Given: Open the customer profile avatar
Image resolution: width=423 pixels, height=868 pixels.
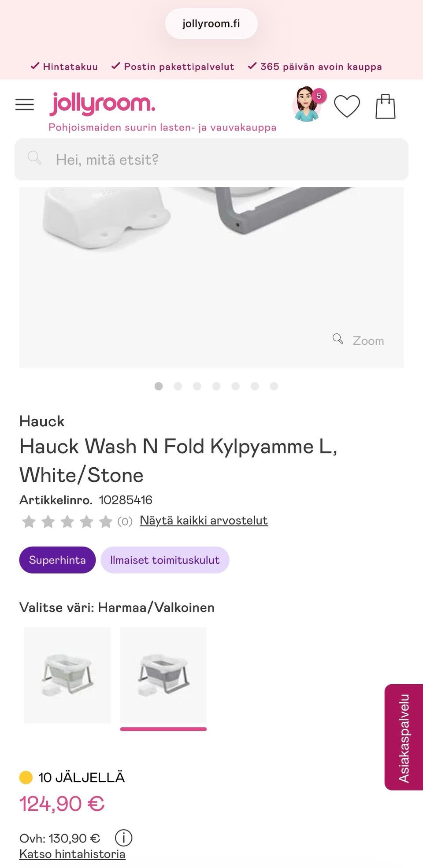Looking at the screenshot, I should click(x=307, y=105).
